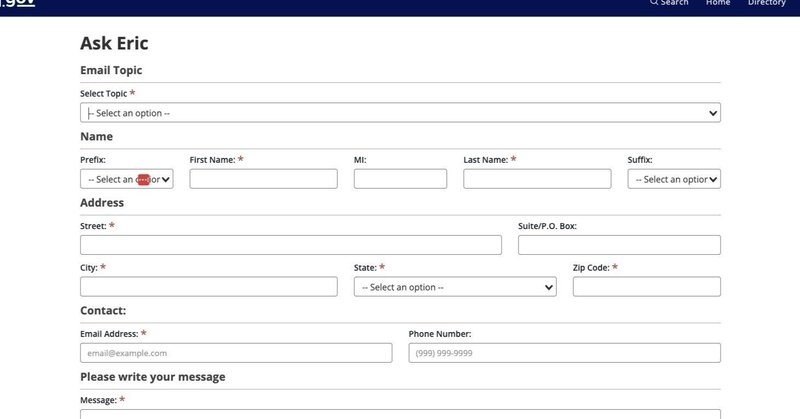The width and height of the screenshot is (800, 419).
Task: Focus the Phone Number input field
Action: (564, 353)
